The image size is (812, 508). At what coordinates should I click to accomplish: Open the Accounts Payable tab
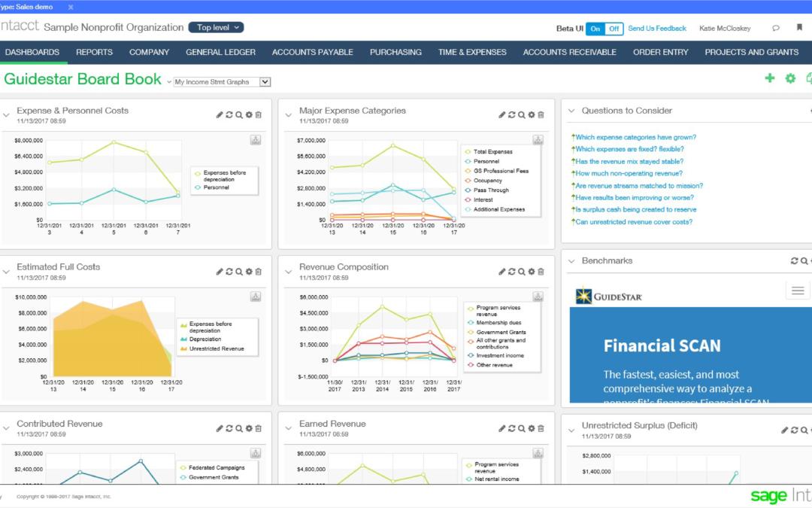coord(312,52)
